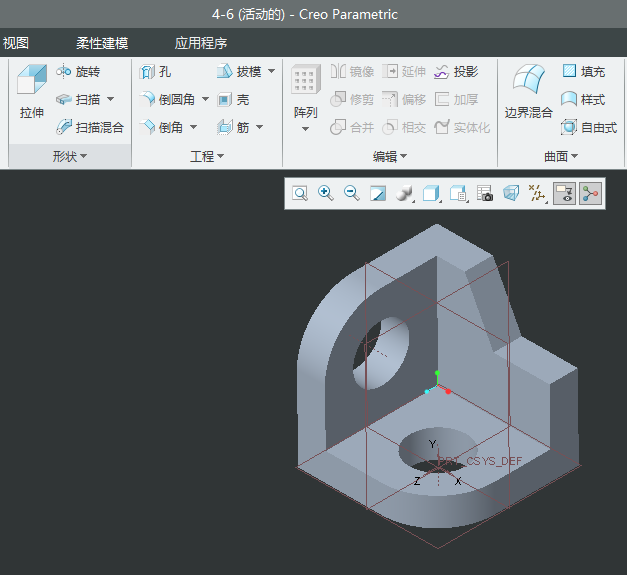Select the 拔模 (Draft) tool

coord(239,72)
